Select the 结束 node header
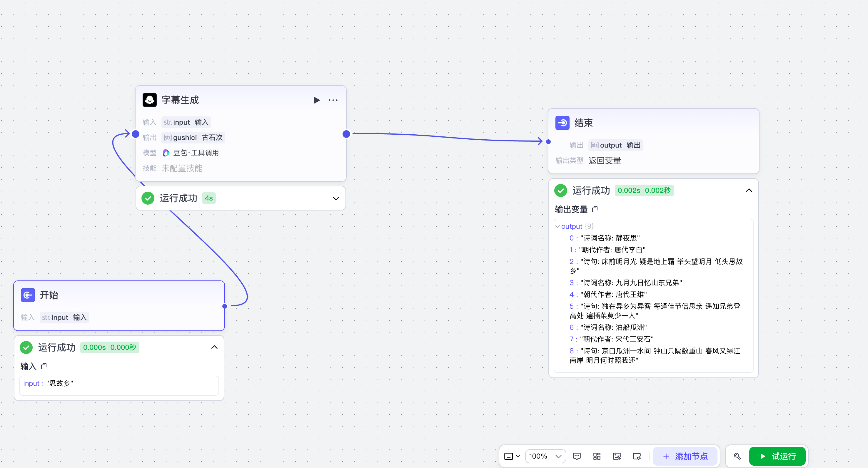 coord(583,123)
